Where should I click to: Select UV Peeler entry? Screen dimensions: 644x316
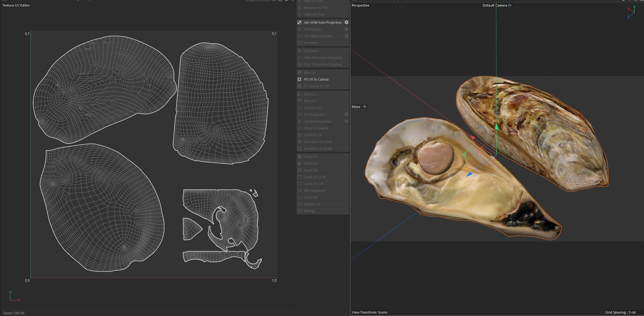coord(311,51)
